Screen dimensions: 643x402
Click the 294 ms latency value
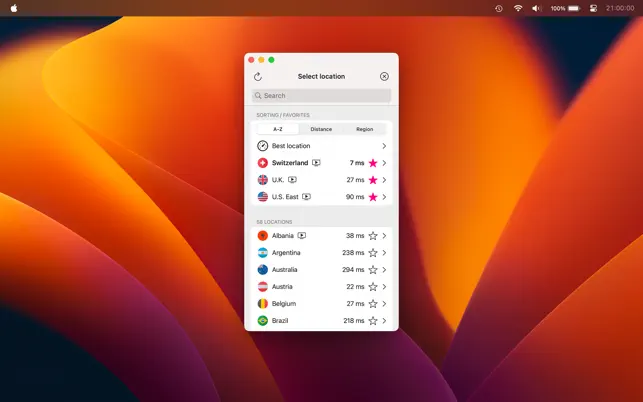(353, 270)
